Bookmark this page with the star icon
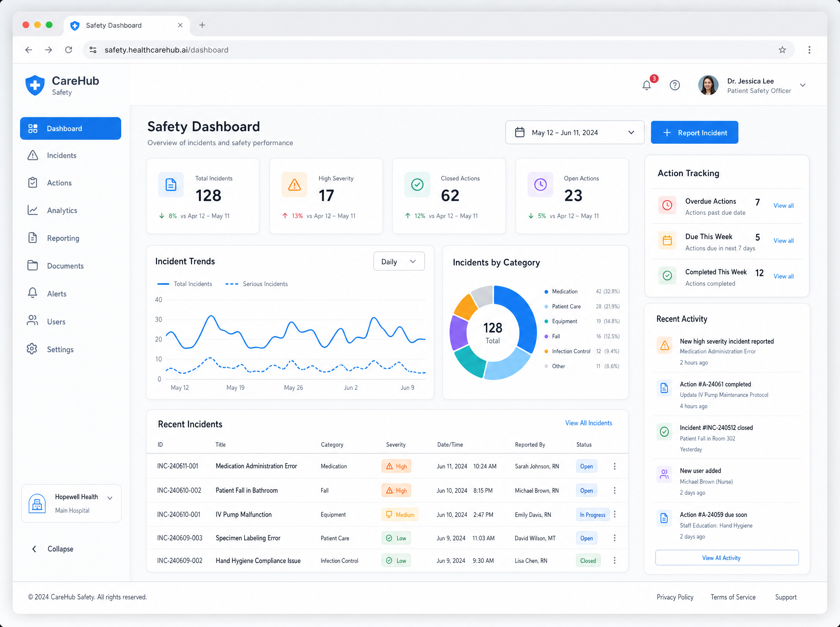Screen dimensions: 840x627 [x=782, y=50]
